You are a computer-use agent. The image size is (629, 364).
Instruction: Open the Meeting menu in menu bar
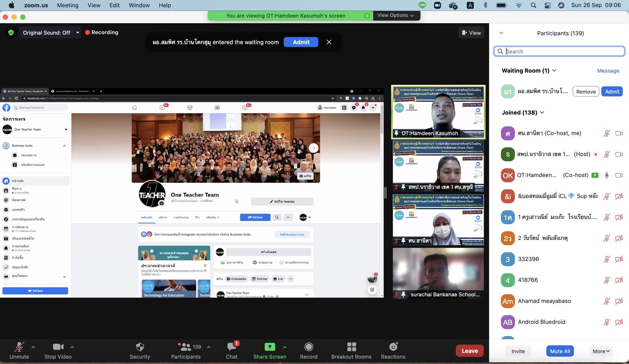(67, 5)
